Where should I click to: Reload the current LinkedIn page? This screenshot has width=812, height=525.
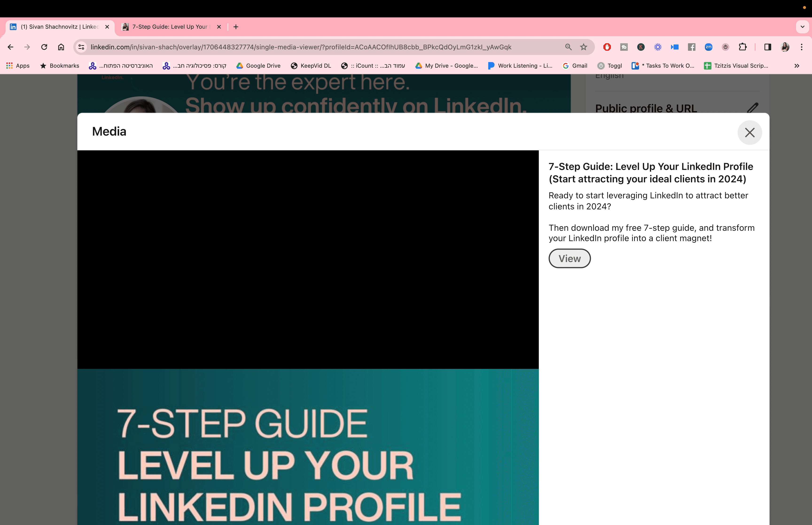[x=44, y=47]
